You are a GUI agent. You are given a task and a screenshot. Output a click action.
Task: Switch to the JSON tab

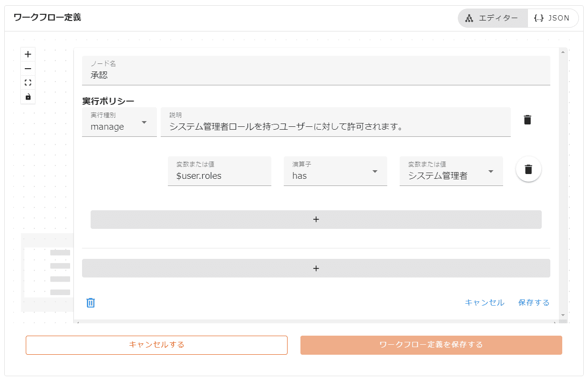553,18
